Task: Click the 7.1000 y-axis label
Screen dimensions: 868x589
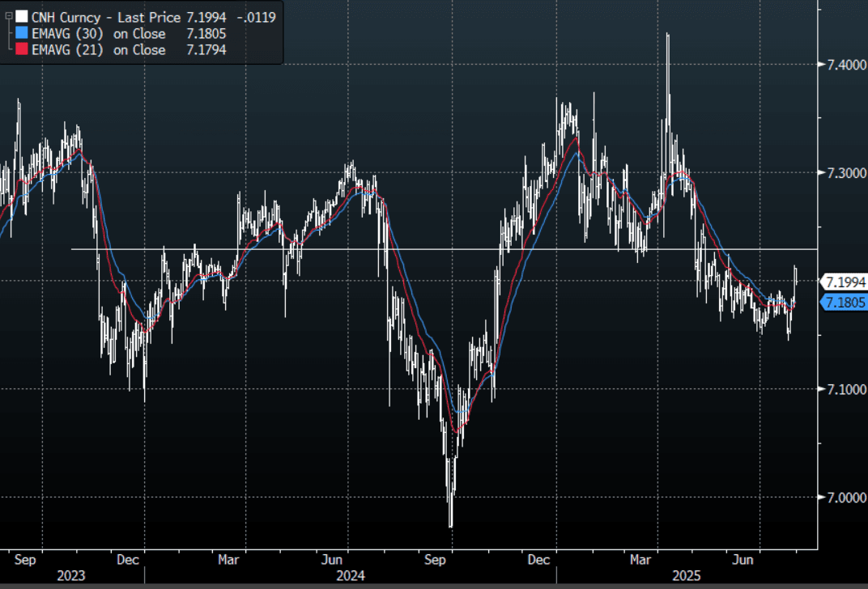Action: point(843,390)
